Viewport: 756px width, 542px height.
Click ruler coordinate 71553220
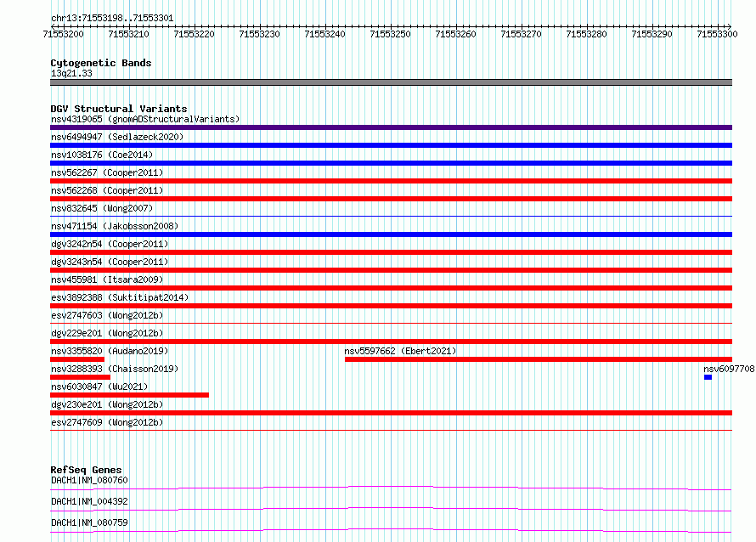(x=194, y=34)
